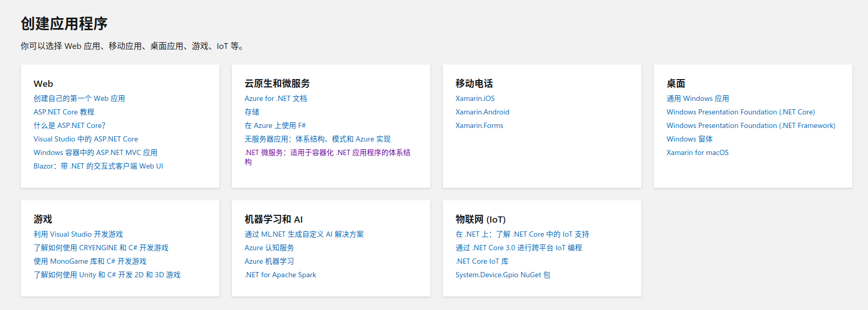
Task: Open 'Visual Studio 中的 ASP.NET Core' link
Action: tap(86, 139)
